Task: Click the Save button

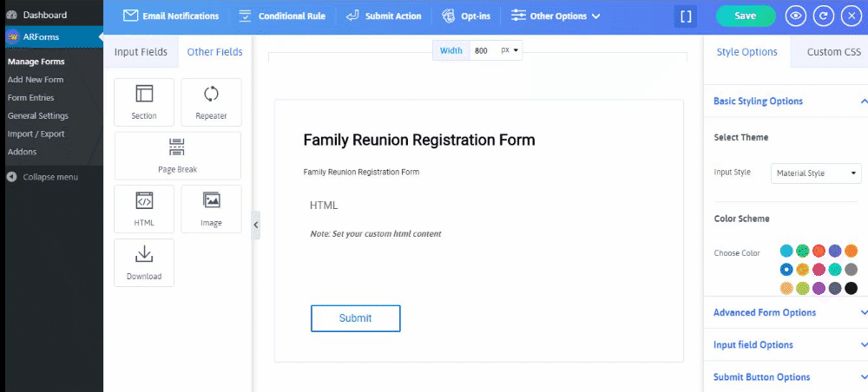Action: click(x=745, y=16)
